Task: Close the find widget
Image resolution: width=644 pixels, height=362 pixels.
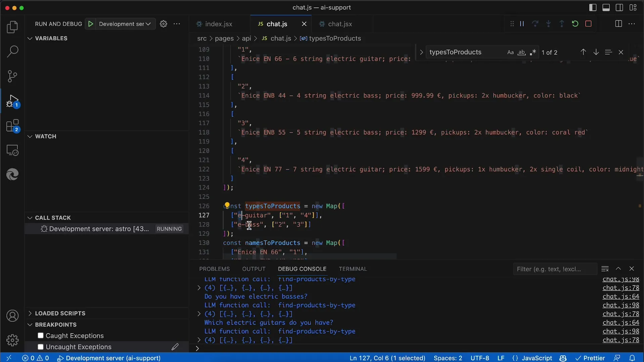Action: coord(621,52)
